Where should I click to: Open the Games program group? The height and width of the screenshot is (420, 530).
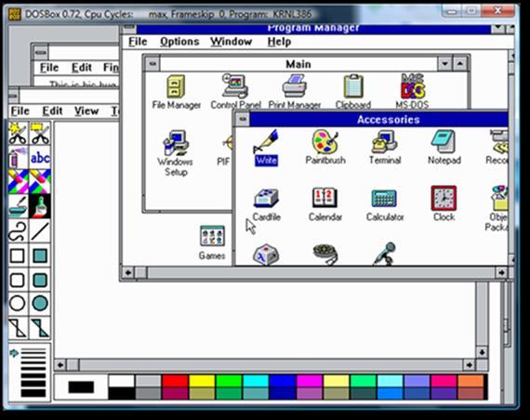click(212, 243)
